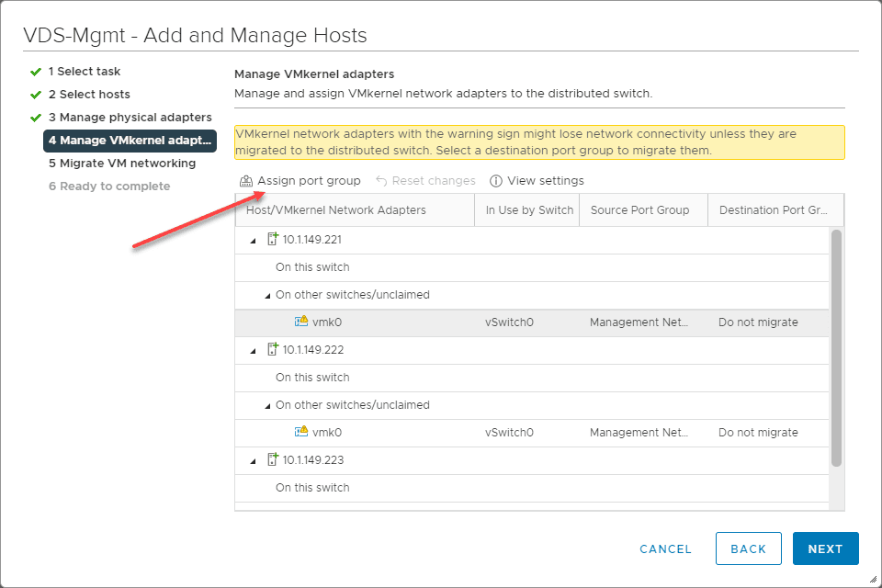
Task: Click the adapters table vertical scrollbar
Action: pyautogui.click(x=836, y=347)
